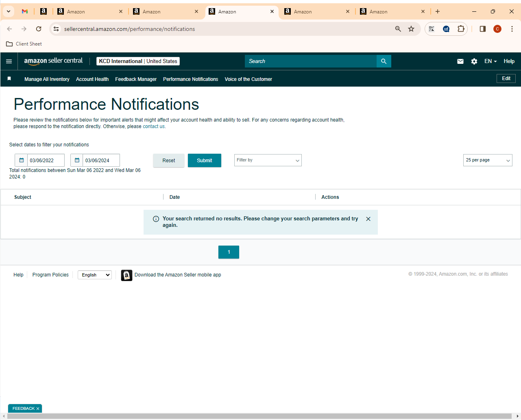Open the tab search dropdown
The height and width of the screenshot is (420, 521).
[9, 11]
